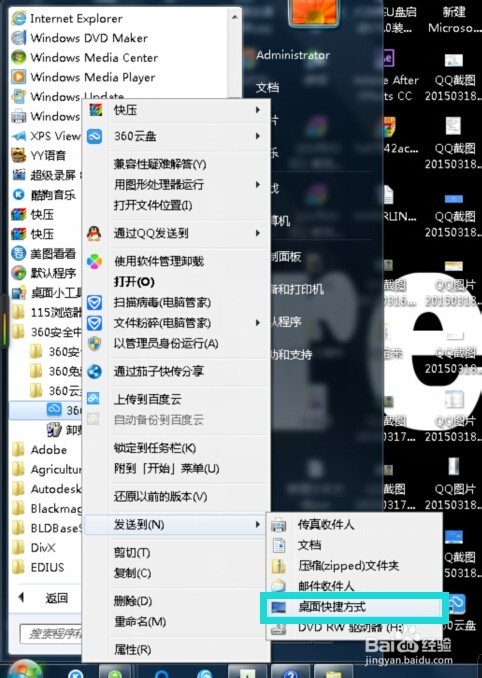The width and height of the screenshot is (482, 678).
Task: Click the Internet Explorer icon in Start menu
Action: point(19,19)
